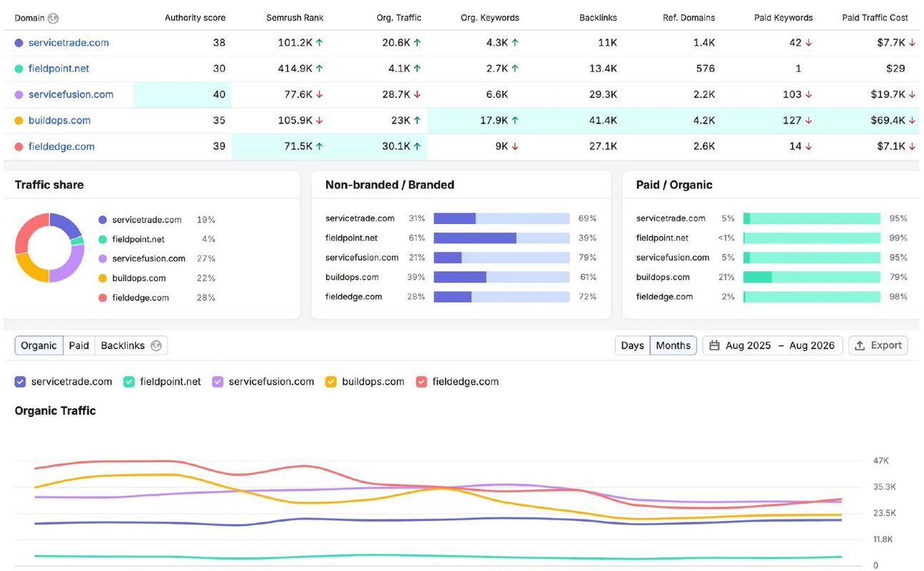924x571 pixels.
Task: Sort by Org. Traffic column header
Action: coord(399,18)
